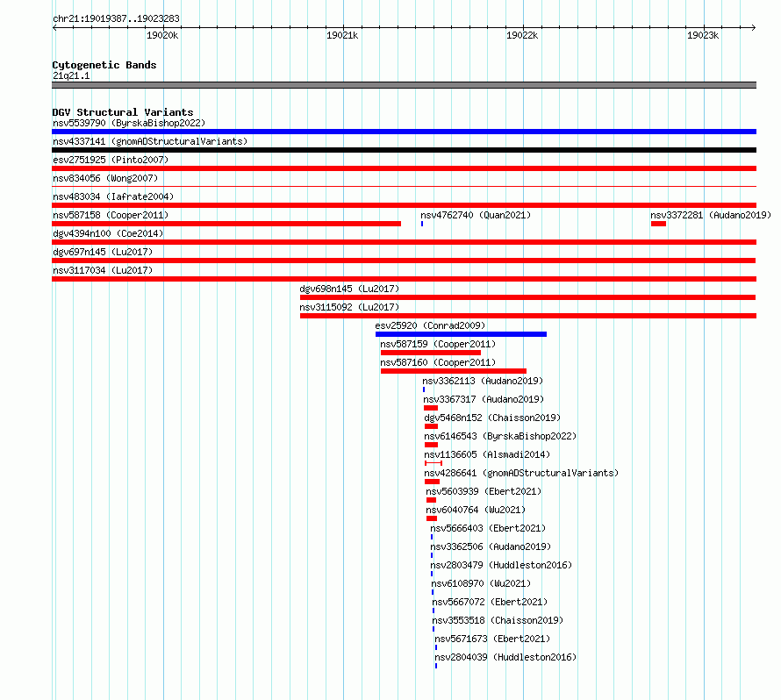781x700 pixels.
Task: Click the short red bar under nsv3372281
Action: point(658,224)
